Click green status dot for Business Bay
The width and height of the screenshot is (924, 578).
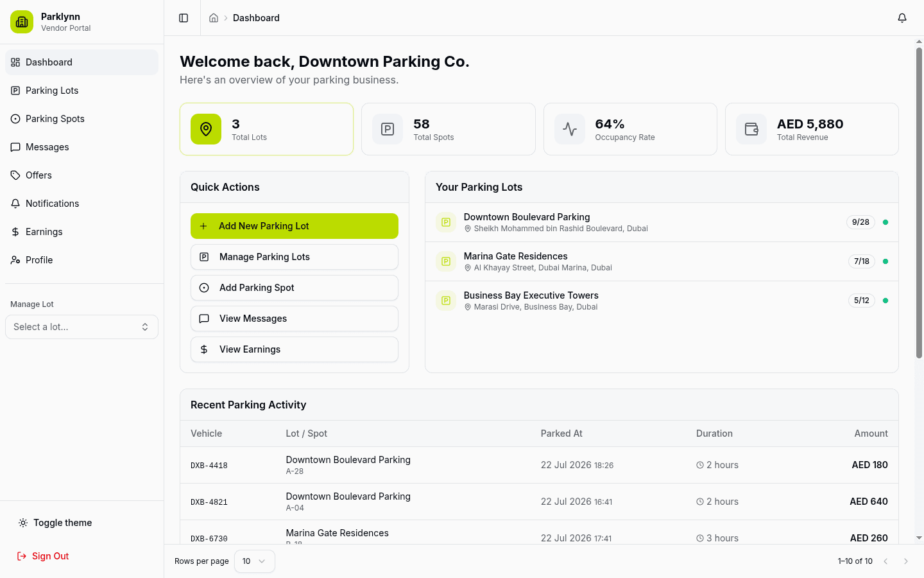click(x=886, y=301)
